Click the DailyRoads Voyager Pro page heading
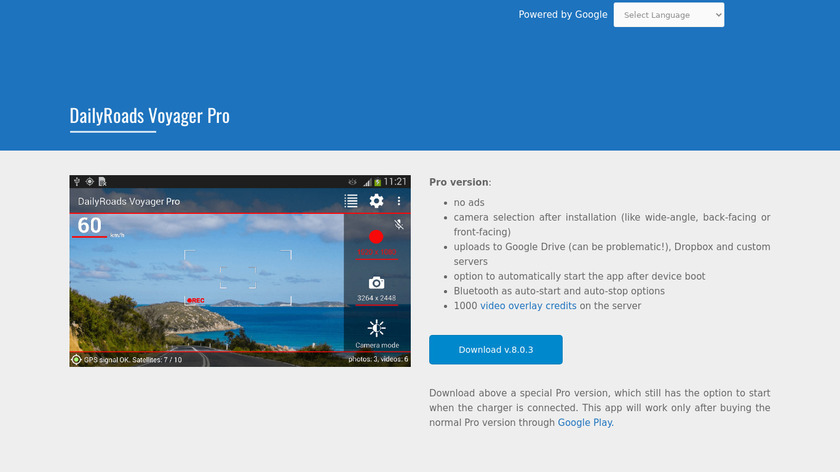 149,116
